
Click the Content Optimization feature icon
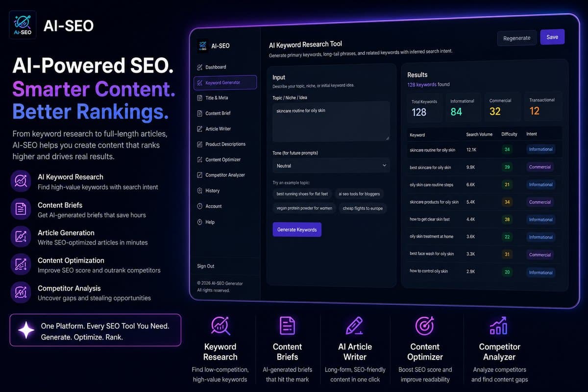(21, 265)
